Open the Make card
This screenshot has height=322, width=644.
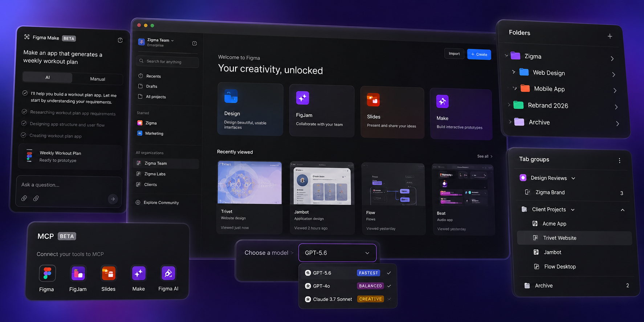pos(461,114)
